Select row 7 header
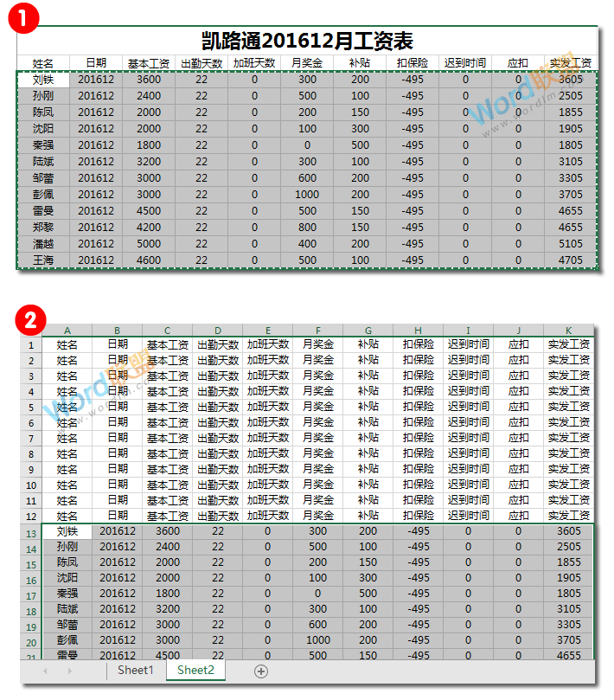This screenshot has height=700, width=614. [31, 439]
